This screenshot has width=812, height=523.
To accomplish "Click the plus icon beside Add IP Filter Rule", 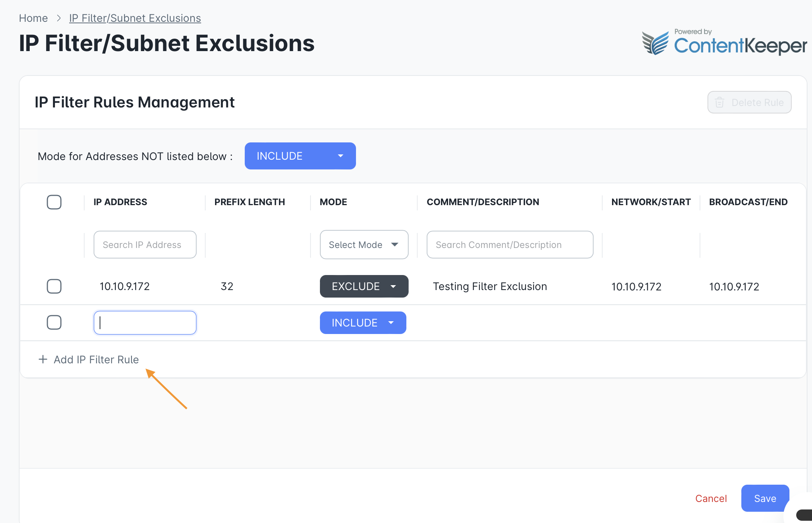I will click(x=43, y=360).
